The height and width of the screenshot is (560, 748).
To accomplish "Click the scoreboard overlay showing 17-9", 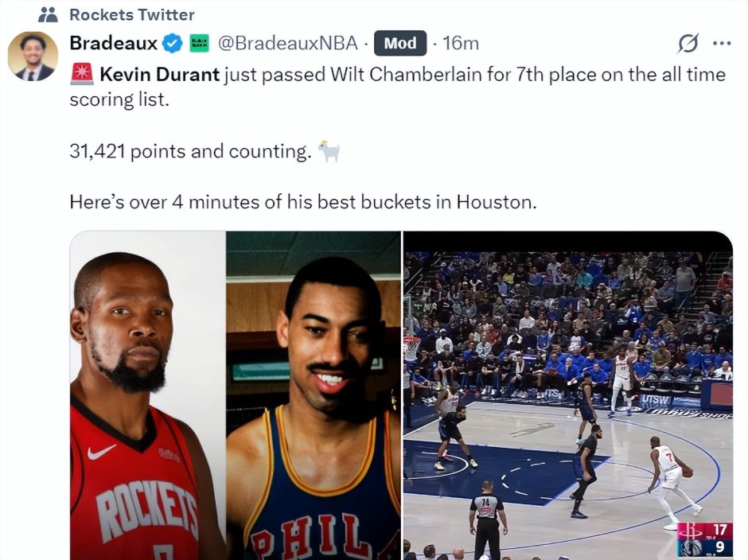I will pos(704,539).
